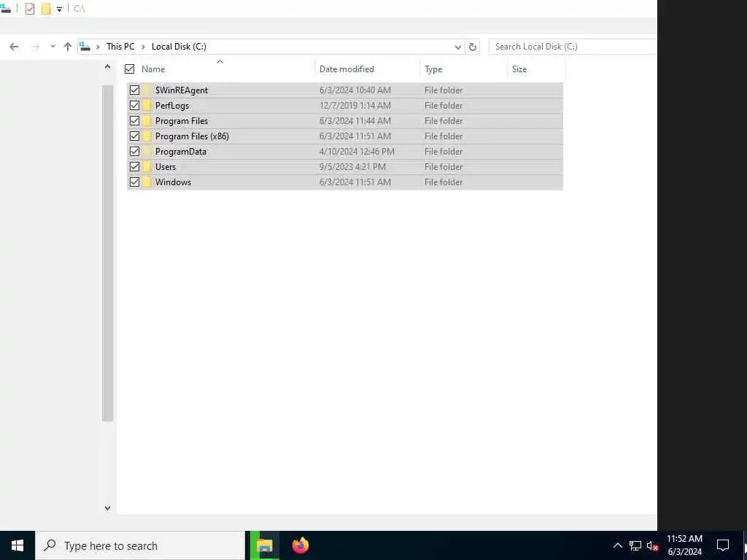Click the Back navigation arrow

[14, 47]
